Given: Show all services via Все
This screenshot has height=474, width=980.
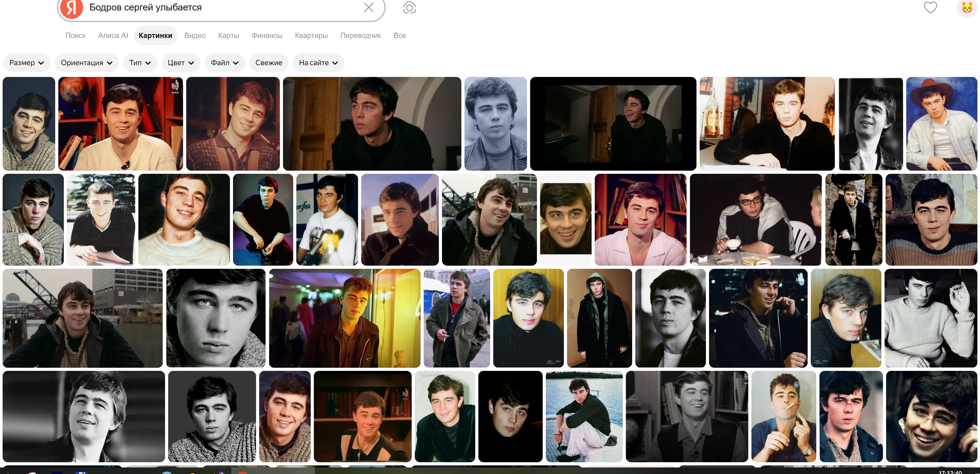Looking at the screenshot, I should coord(399,35).
